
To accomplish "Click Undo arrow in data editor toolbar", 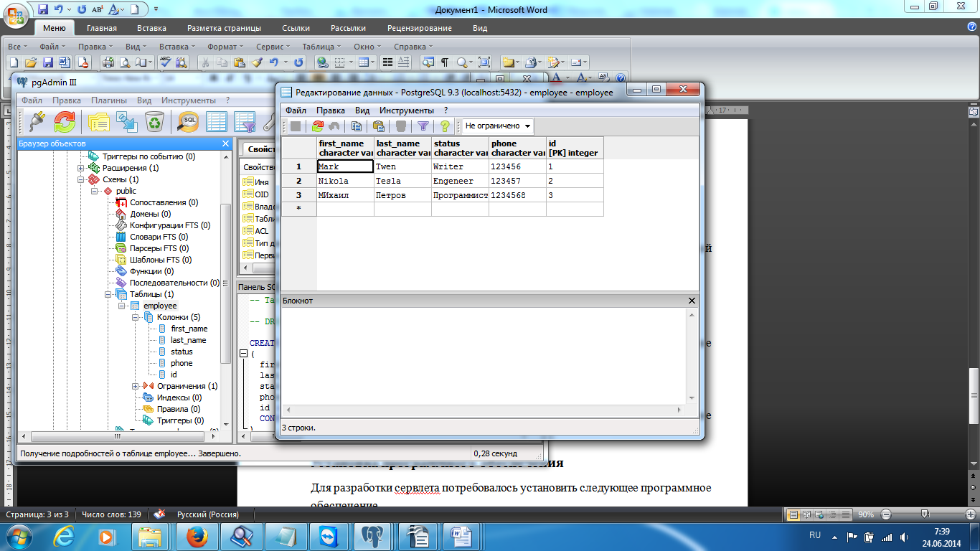I will click(334, 126).
